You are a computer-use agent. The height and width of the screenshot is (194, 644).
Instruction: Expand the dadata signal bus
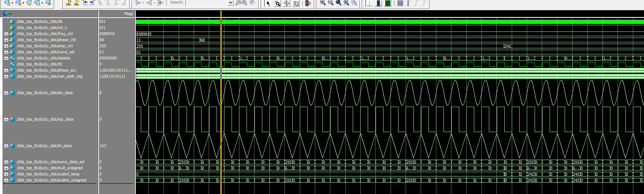coord(6,58)
